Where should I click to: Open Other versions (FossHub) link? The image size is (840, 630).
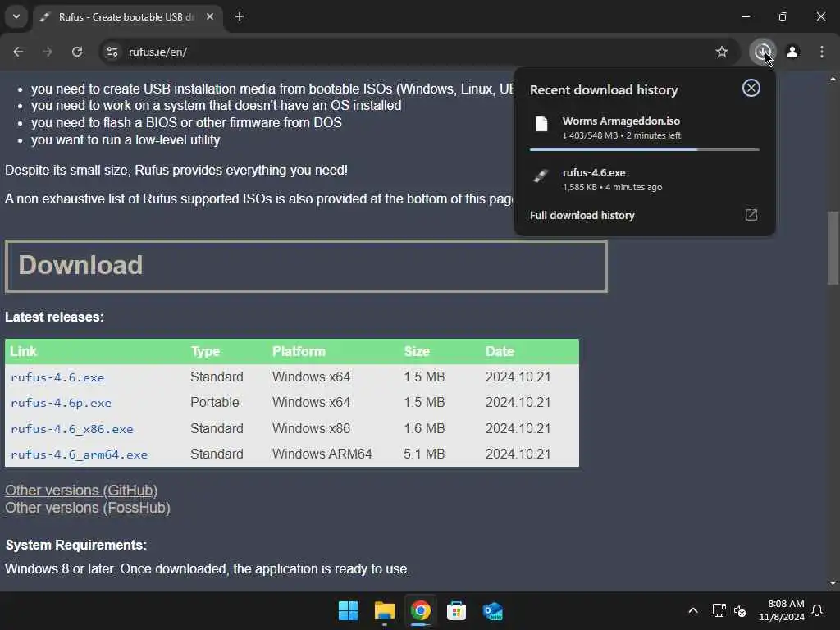click(88, 508)
